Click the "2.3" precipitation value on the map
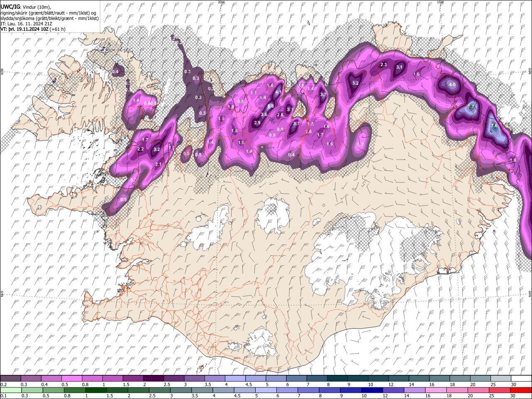This screenshot has height=399, width=532. pyautogui.click(x=384, y=64)
